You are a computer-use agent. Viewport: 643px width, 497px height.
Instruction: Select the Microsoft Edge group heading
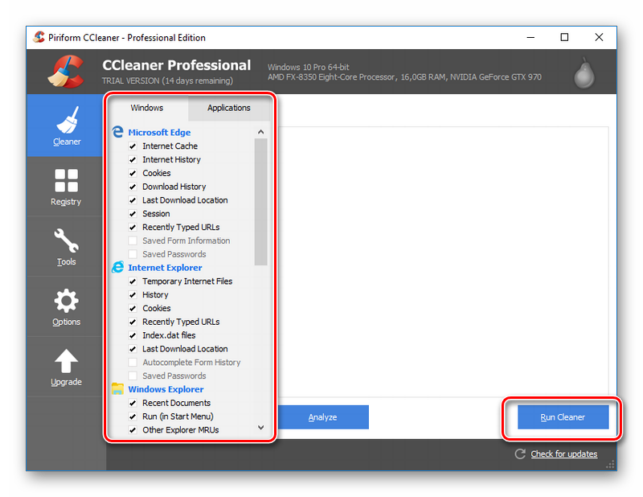click(x=159, y=132)
